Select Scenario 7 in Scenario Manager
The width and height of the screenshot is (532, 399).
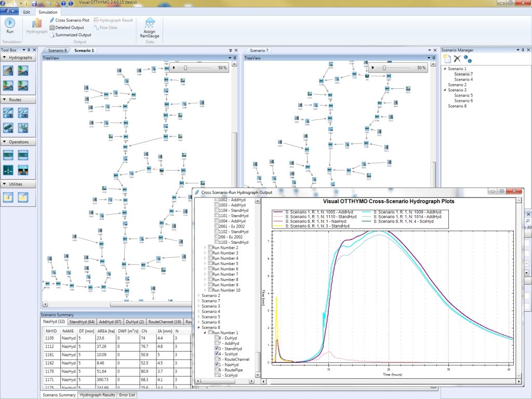[463, 74]
